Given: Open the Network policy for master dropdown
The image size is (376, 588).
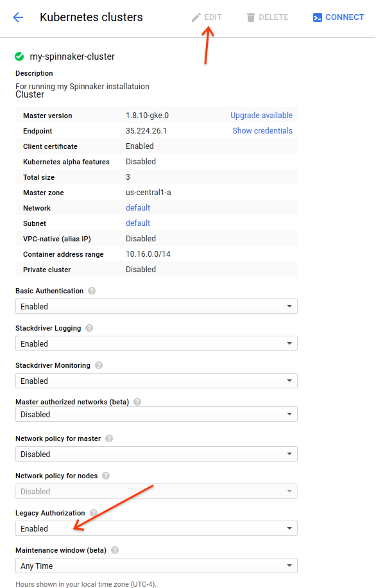Looking at the screenshot, I should [156, 454].
